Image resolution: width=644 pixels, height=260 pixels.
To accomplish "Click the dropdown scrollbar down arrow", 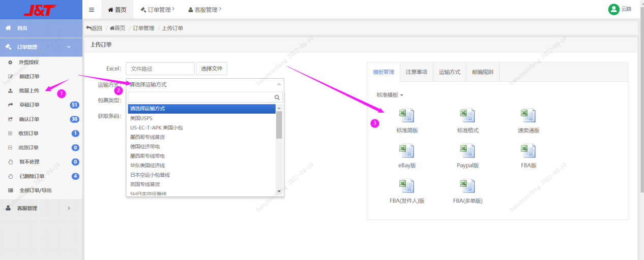I will coord(279,191).
